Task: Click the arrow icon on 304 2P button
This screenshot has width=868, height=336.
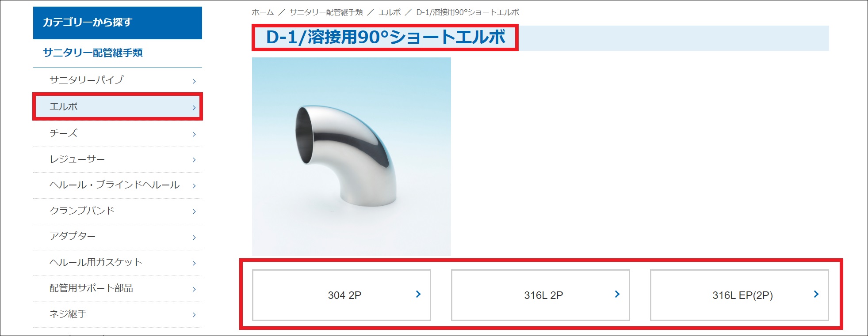Action: (418, 294)
